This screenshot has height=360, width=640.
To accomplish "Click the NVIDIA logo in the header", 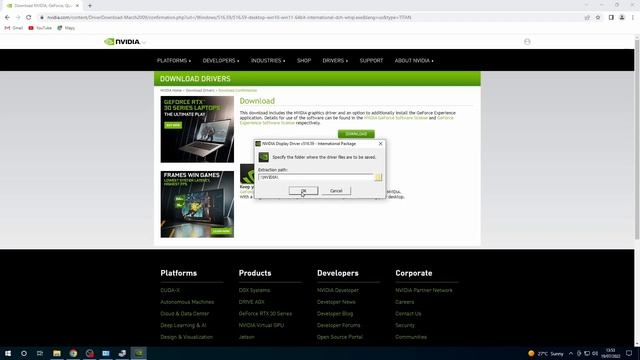I will tap(123, 42).
